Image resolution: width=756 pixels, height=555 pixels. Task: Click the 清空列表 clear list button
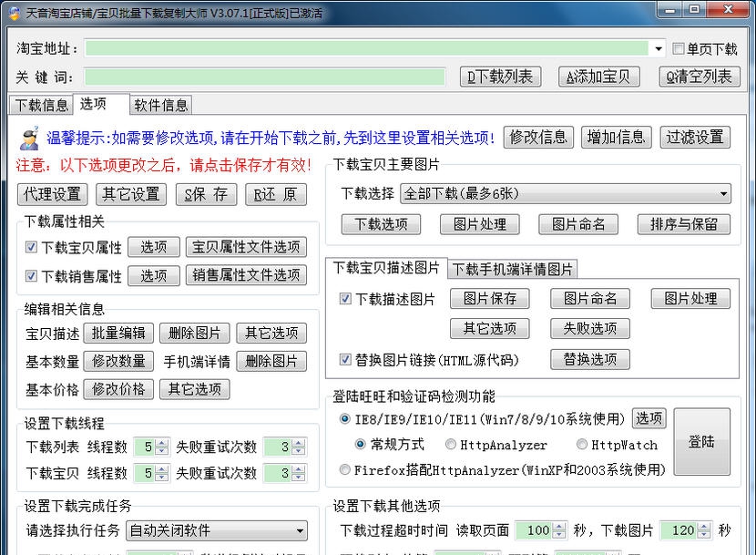700,77
